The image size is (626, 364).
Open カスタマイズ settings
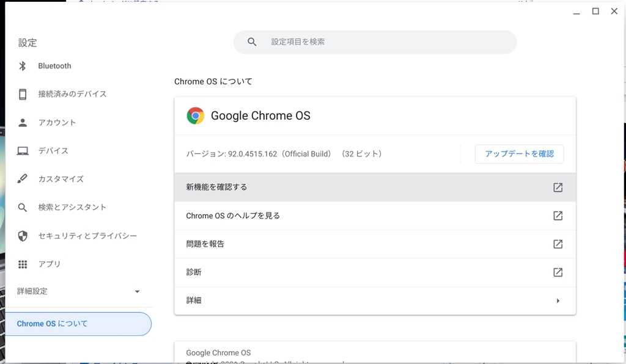tap(61, 179)
